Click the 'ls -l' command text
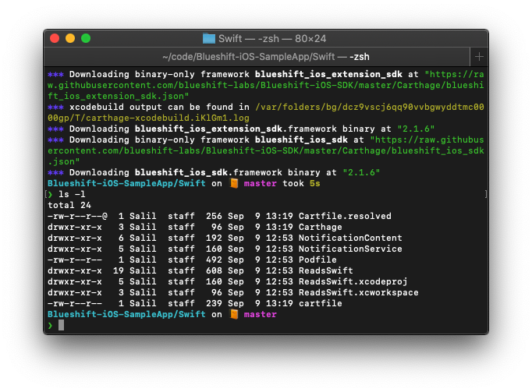Screen dimensions: 532x392 72,194
